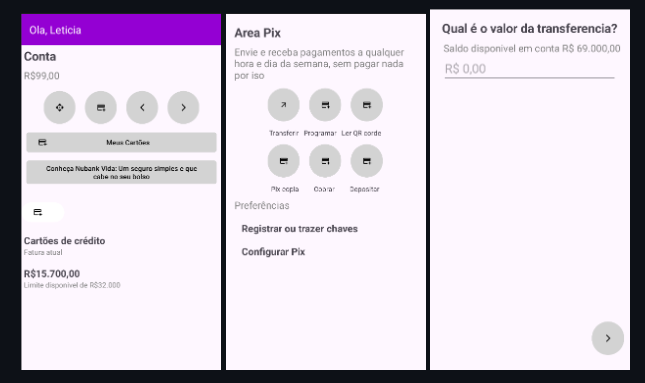Select the Programar icon
Screen dimensions: 645x383
point(325,105)
